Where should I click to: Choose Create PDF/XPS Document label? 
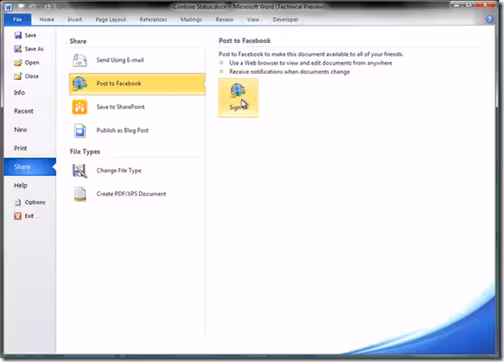point(131,194)
